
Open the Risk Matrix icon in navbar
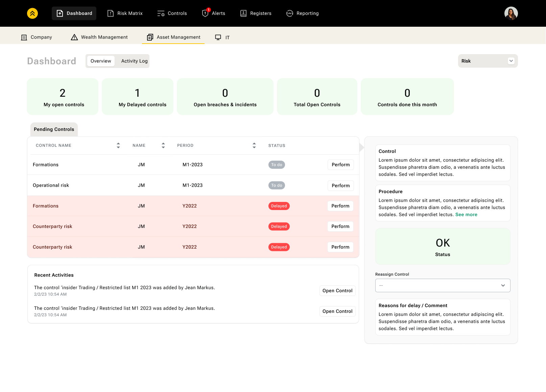click(111, 14)
